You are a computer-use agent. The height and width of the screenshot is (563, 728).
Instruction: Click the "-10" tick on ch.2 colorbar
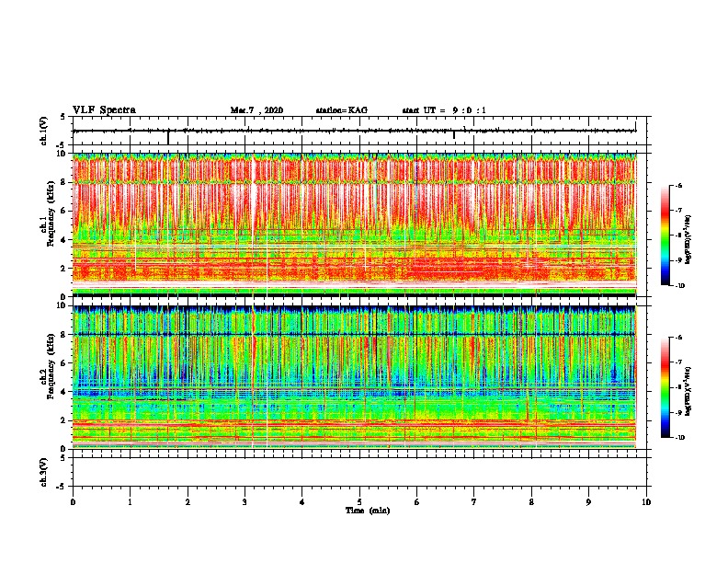680,438
